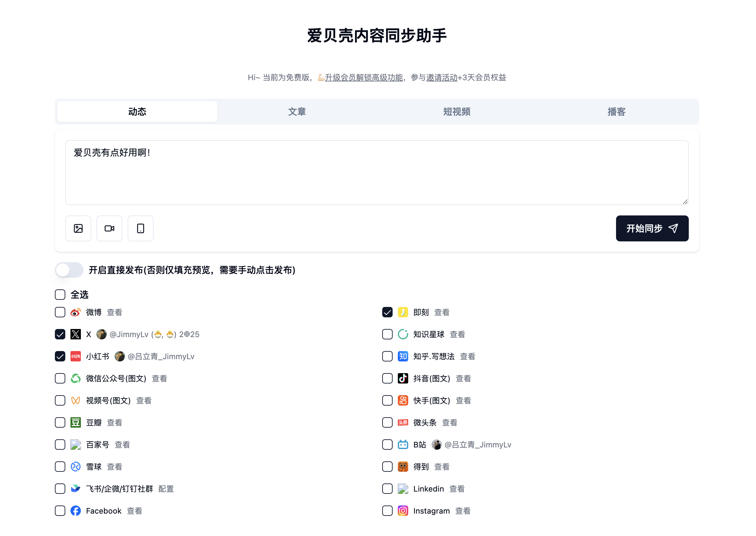Viewport: 756px width, 536px height.
Task: Open the 升级会员解锁高级功能 link
Action: (364, 78)
